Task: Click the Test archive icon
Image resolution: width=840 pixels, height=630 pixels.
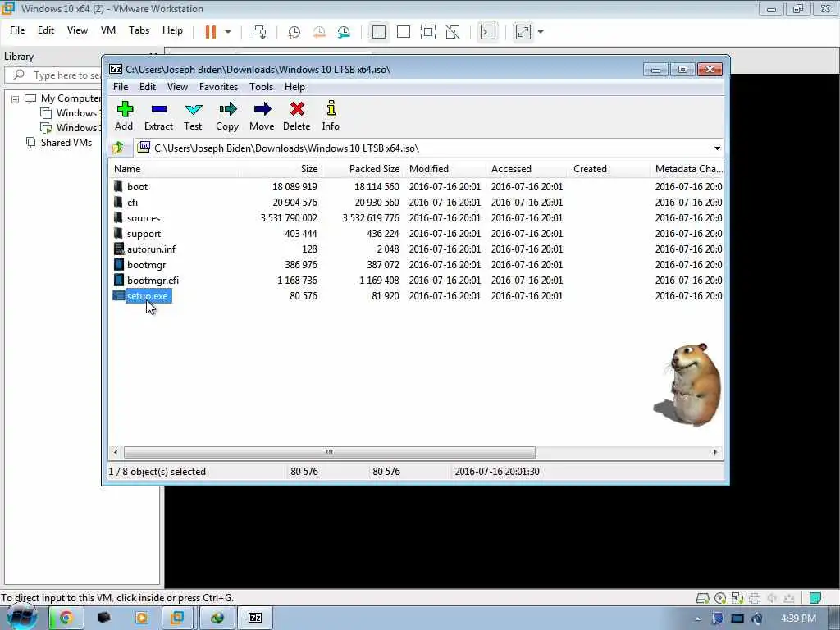Action: (x=193, y=116)
